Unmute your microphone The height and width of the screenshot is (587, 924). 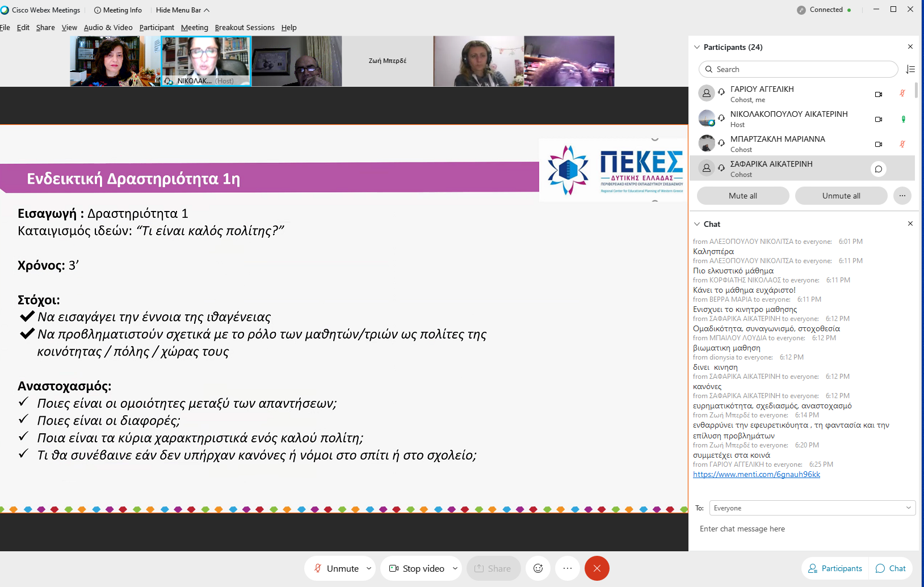coord(336,568)
